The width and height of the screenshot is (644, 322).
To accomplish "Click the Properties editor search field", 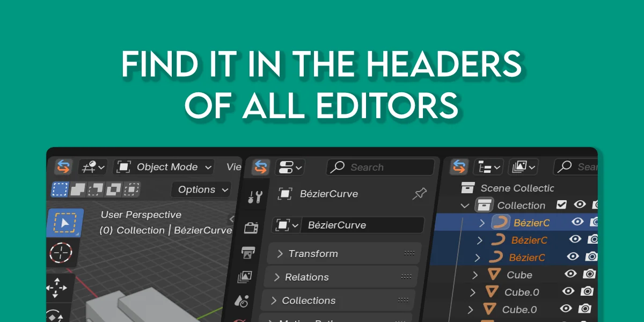I will [379, 167].
